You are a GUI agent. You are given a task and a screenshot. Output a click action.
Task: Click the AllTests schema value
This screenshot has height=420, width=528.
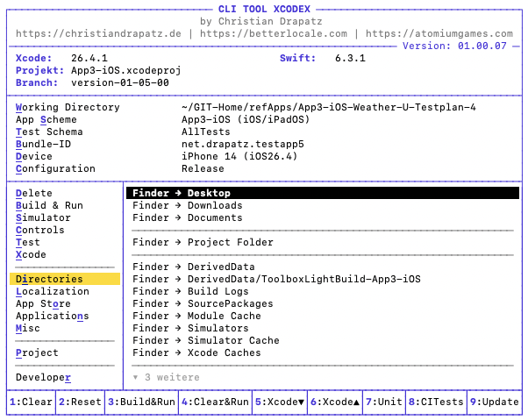(206, 132)
